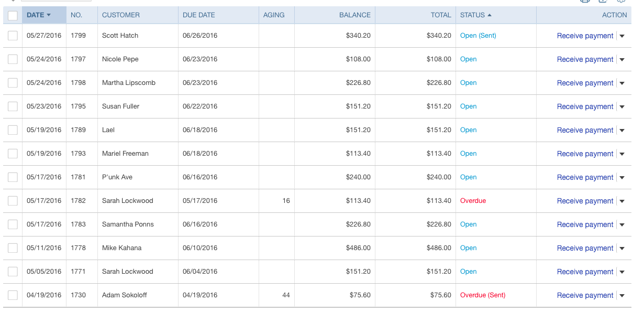Tick the checkbox for invoice 1783 Samantha Ponns
This screenshot has height=312, width=644.
(x=13, y=224)
